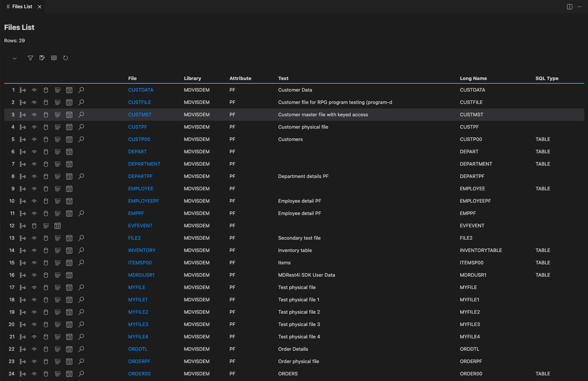This screenshot has height=381, width=588.
Task: Click the list document icon for DEPART
Action: point(69,152)
